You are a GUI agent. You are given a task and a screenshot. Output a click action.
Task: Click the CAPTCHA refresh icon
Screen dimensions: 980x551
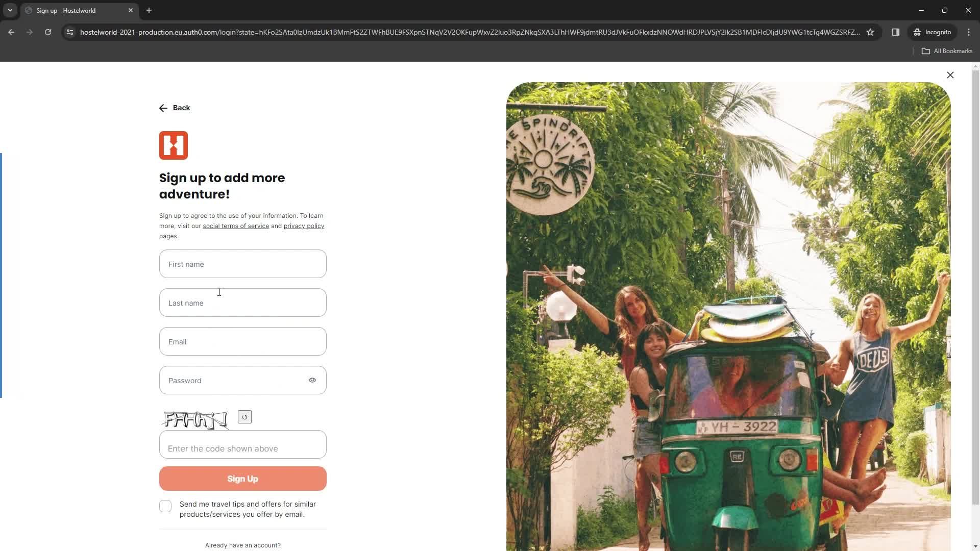click(x=245, y=417)
